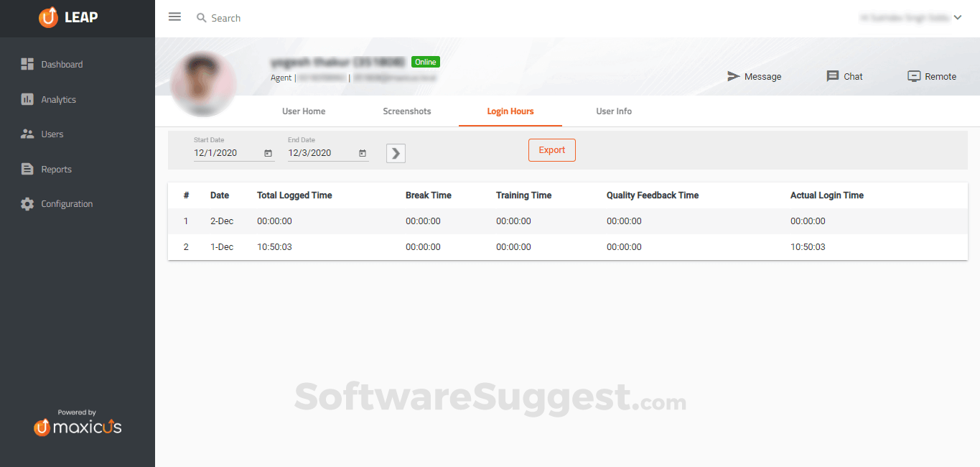
Task: Collapse the sidebar using the menu icon
Action: point(174,17)
